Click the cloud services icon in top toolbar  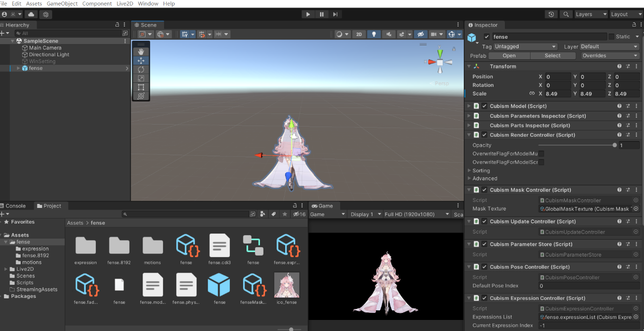coord(32,15)
